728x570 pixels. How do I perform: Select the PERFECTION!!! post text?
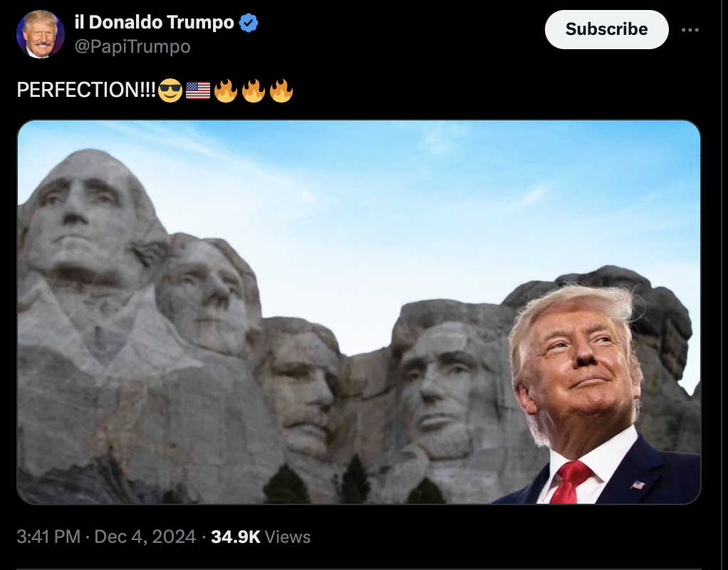coord(86,90)
